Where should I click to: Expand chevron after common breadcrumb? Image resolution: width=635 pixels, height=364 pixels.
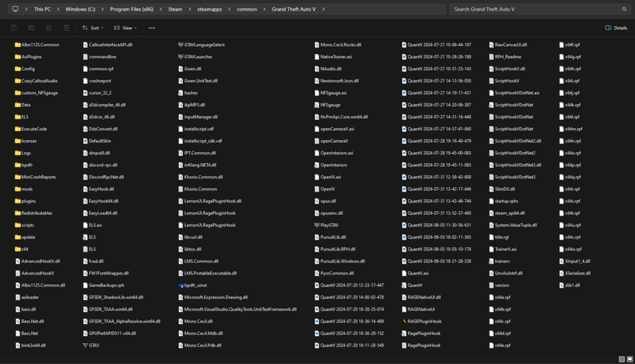click(264, 9)
